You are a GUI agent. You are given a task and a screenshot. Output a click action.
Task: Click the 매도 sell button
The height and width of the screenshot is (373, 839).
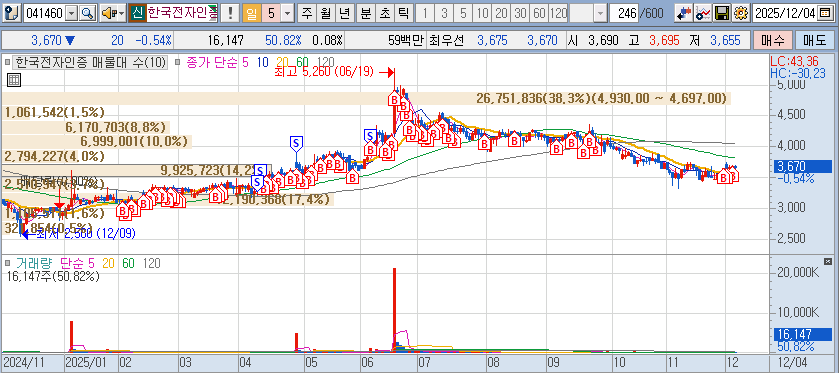814,40
